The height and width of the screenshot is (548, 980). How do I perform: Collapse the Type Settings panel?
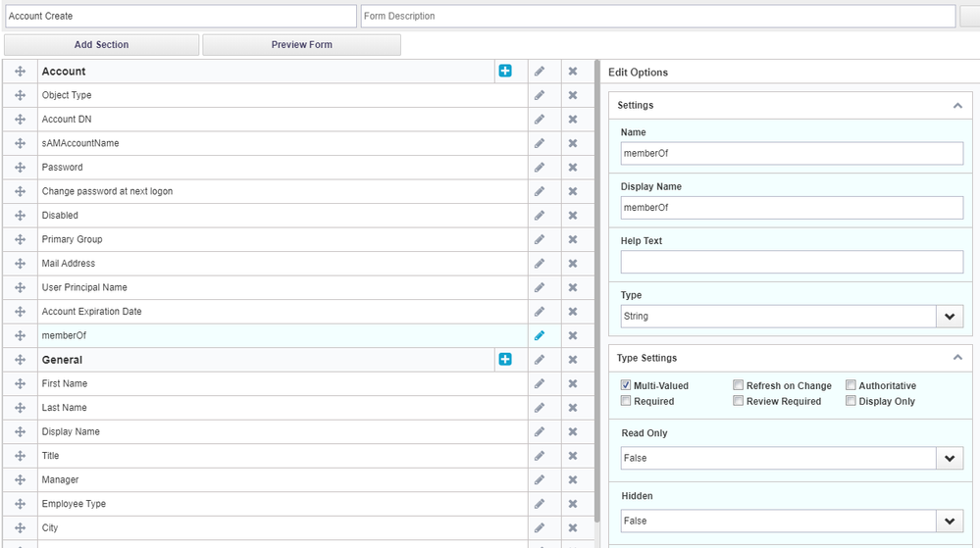tap(956, 358)
